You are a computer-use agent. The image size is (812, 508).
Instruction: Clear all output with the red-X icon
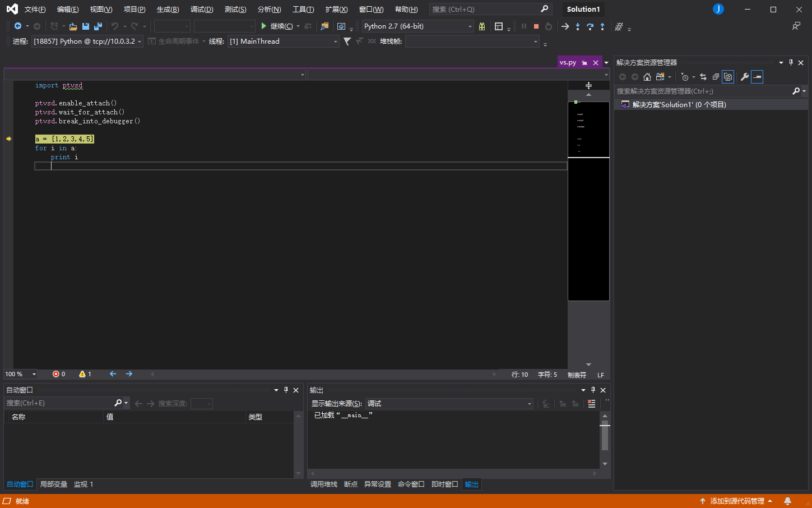[x=591, y=404]
